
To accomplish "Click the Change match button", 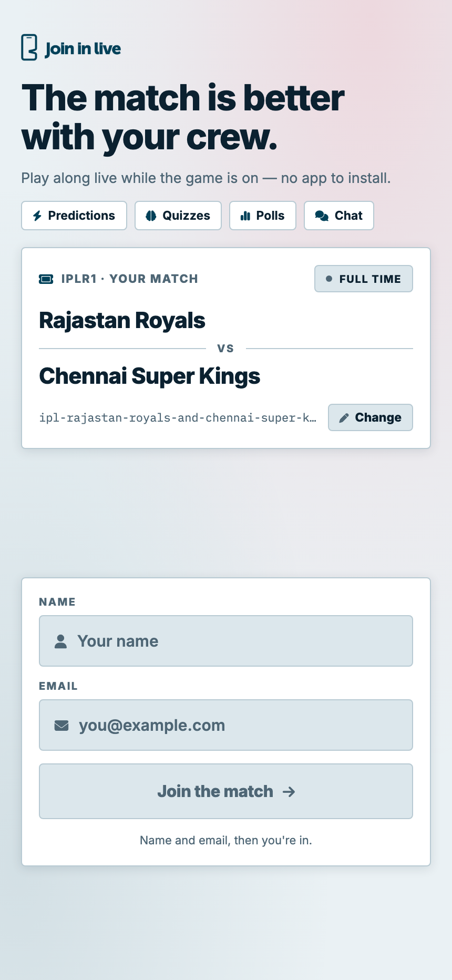I will point(371,417).
